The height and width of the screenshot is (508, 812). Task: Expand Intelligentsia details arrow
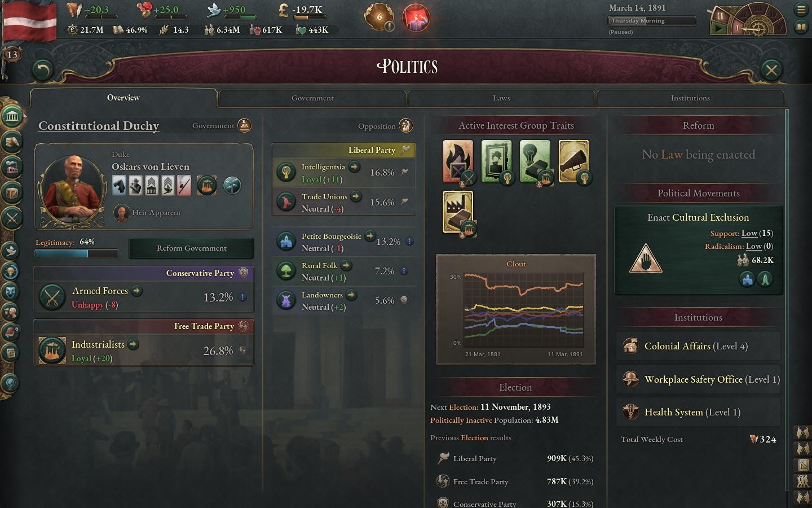pyautogui.click(x=354, y=167)
